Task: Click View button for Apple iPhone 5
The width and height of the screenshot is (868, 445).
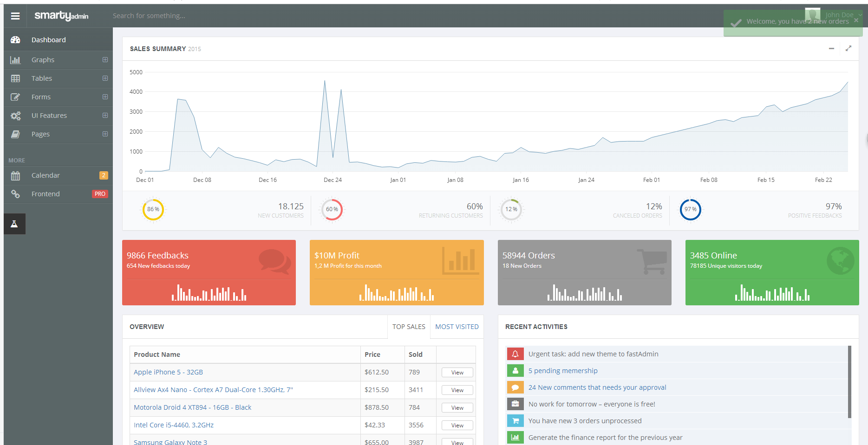Action: click(x=457, y=373)
